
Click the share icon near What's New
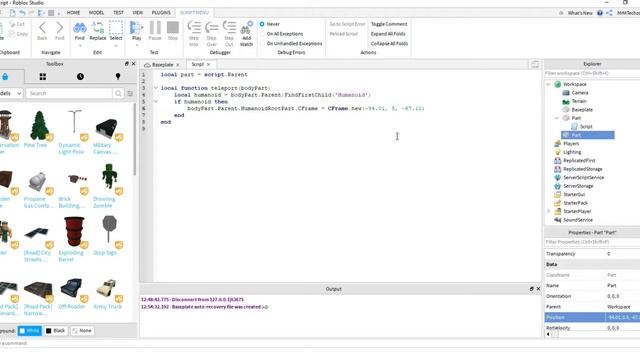tap(609, 13)
